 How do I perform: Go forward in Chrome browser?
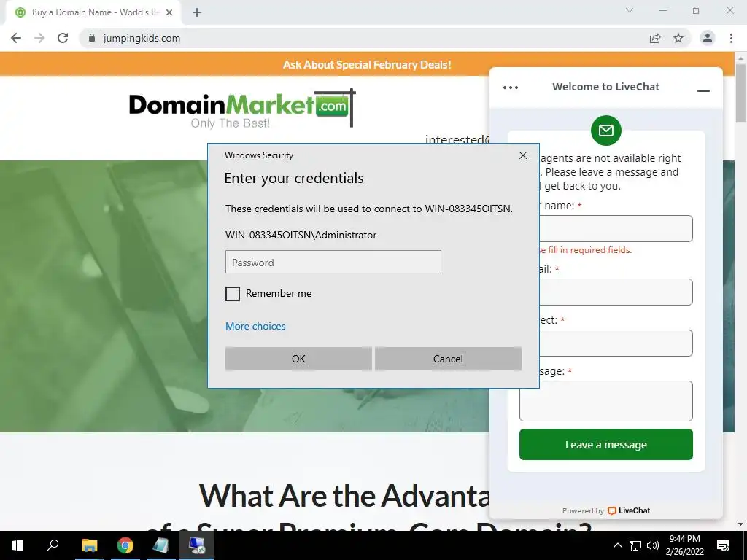tap(39, 38)
